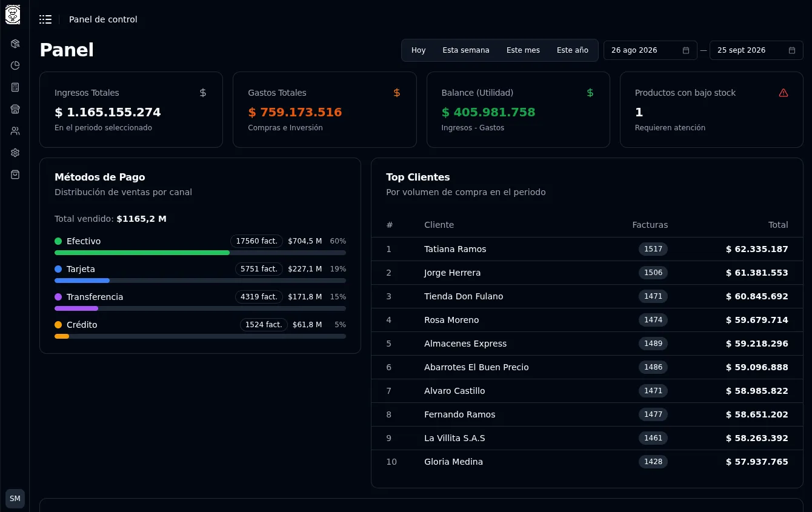
Task: Click the SM user avatar
Action: 15,499
